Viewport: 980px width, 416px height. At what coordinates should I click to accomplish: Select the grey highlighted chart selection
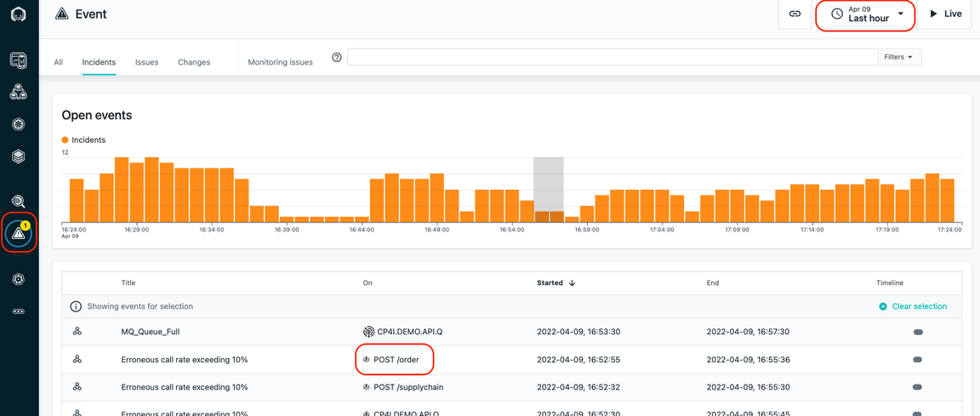[x=548, y=189]
